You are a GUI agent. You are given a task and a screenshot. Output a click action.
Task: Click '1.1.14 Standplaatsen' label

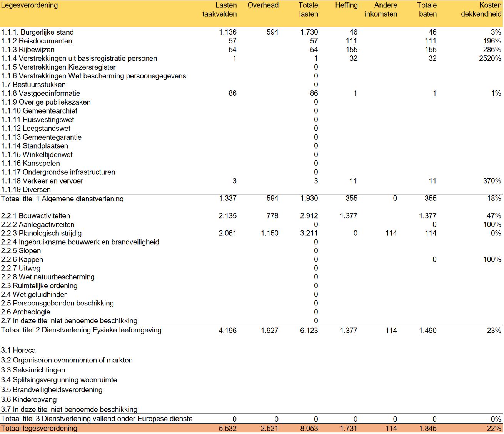34,146
